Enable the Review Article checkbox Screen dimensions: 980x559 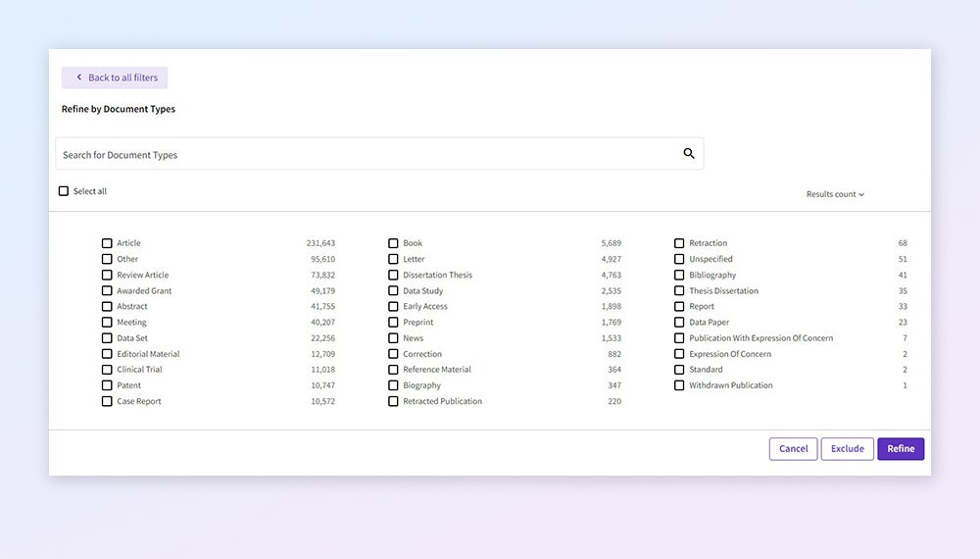107,275
